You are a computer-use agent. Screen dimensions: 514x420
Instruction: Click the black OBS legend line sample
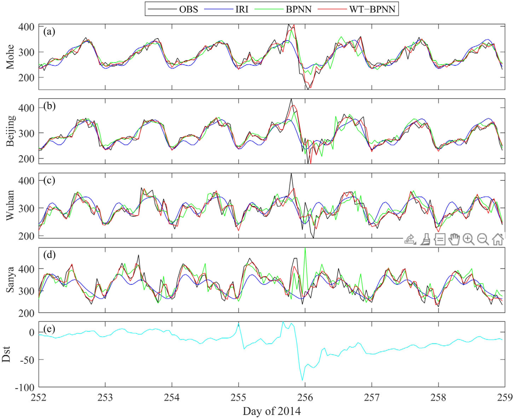[x=162, y=9]
